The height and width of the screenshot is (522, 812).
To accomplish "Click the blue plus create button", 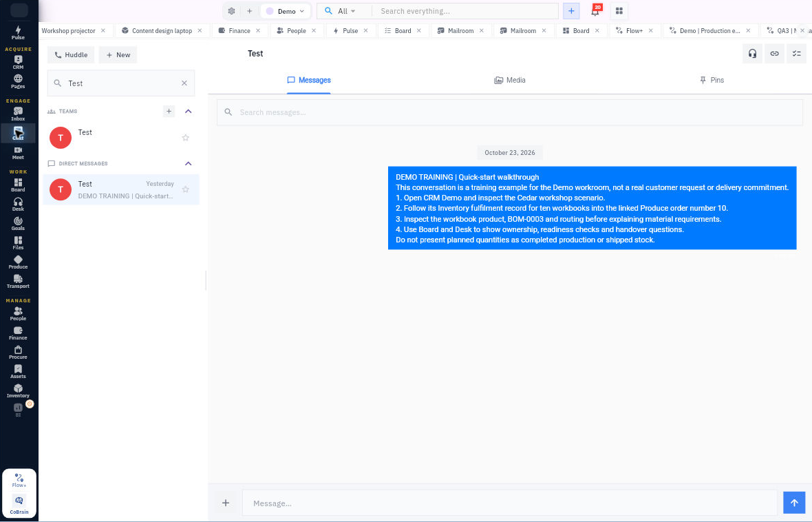I will [x=571, y=11].
